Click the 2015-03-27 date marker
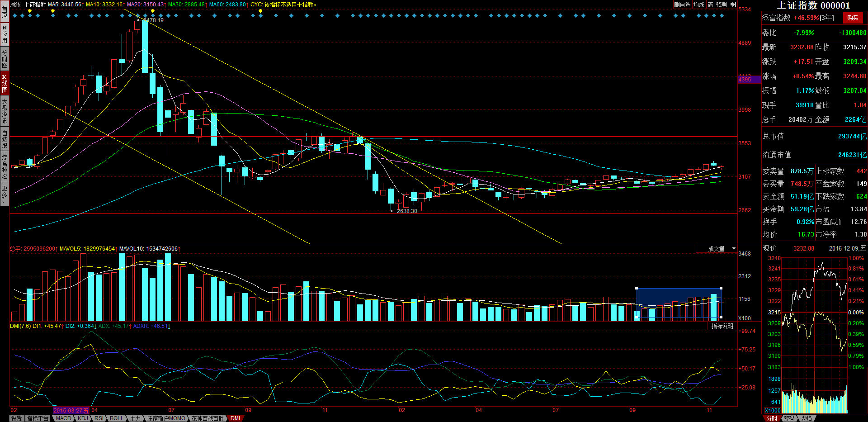Image resolution: width=868 pixels, height=422 pixels. coord(71,410)
